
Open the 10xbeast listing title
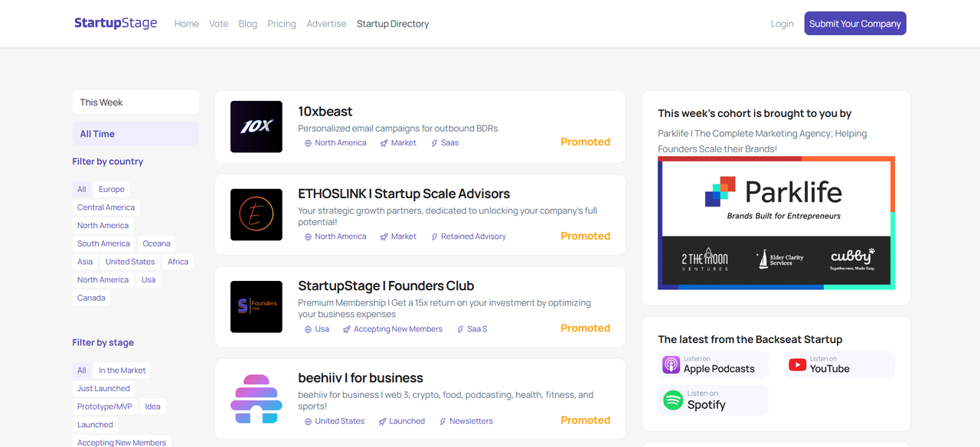pos(325,112)
